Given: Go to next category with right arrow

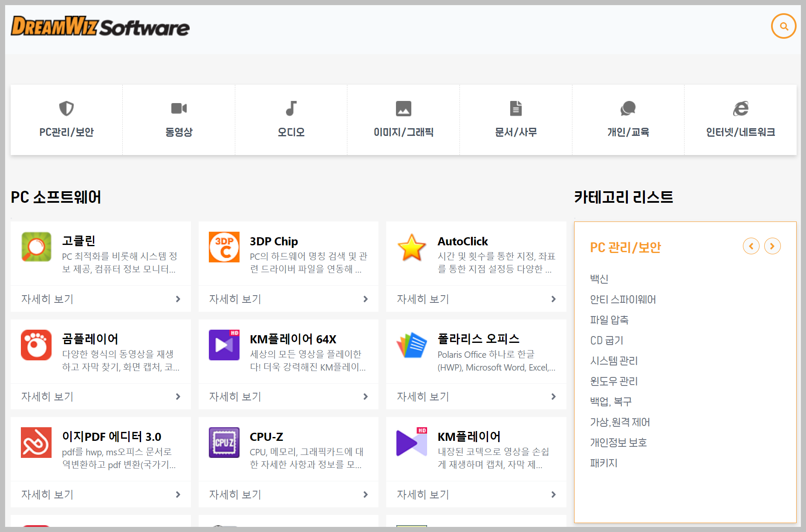Looking at the screenshot, I should click(772, 246).
